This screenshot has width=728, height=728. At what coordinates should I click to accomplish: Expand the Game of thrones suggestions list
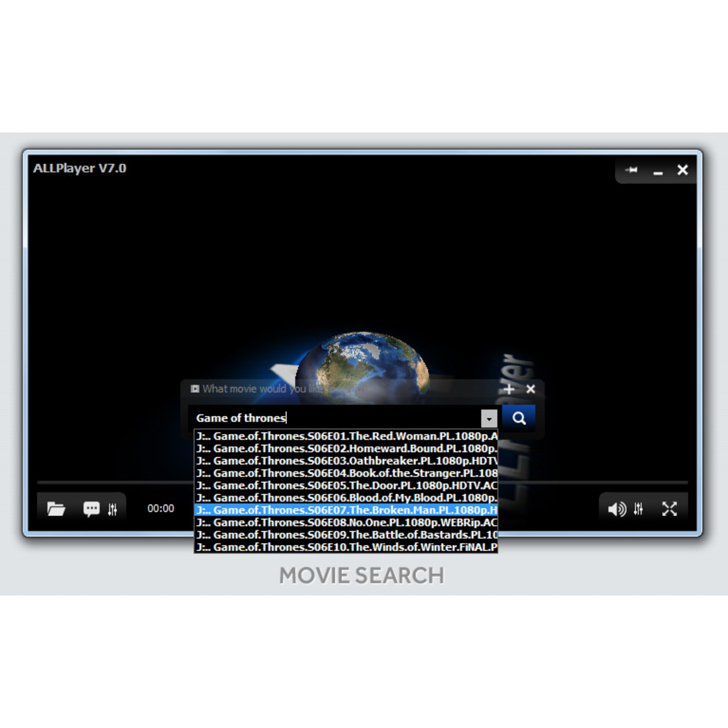[x=488, y=417]
